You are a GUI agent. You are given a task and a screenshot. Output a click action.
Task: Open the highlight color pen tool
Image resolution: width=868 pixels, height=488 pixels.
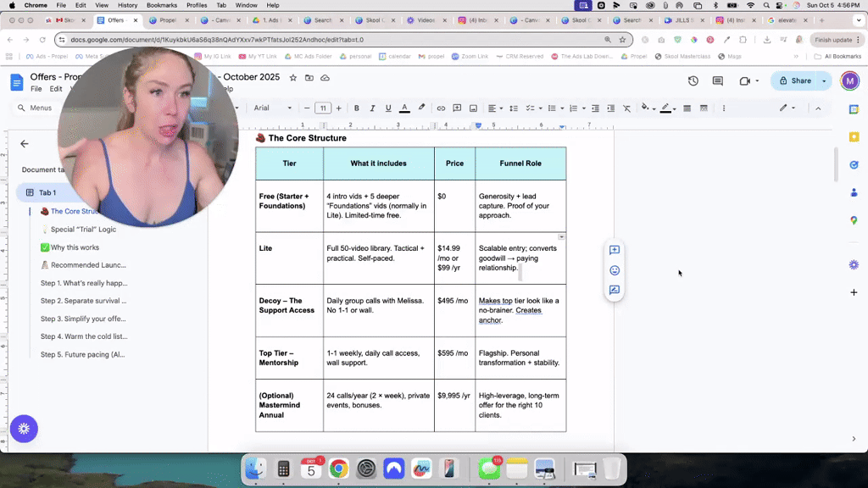[421, 108]
